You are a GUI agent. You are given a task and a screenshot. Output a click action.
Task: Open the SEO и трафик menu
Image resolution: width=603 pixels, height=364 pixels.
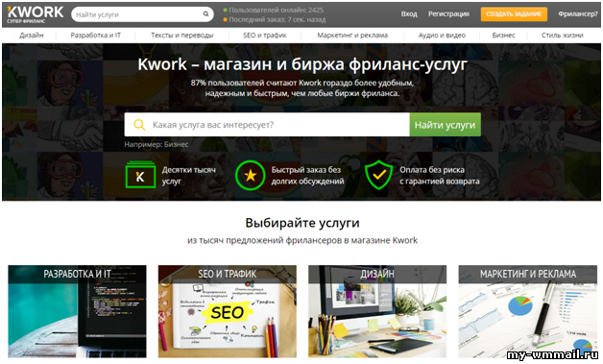pos(265,35)
